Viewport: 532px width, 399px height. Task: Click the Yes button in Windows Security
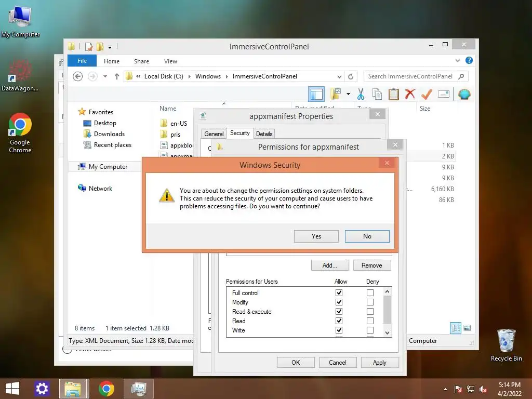click(x=316, y=236)
